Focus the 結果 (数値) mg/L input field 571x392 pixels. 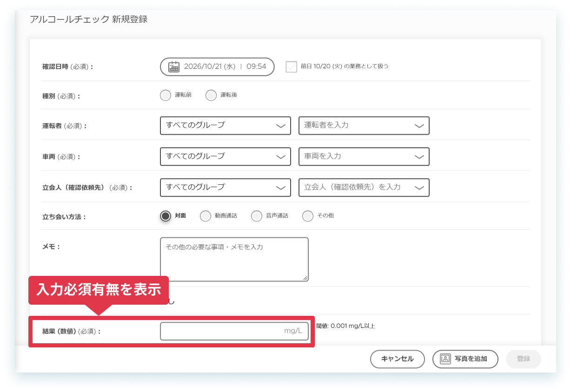(x=234, y=331)
